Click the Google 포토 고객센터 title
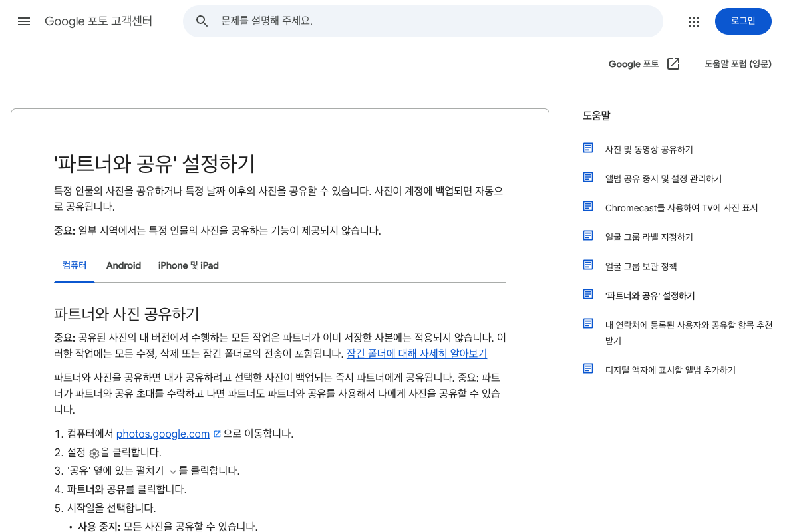This screenshot has width=785, height=532. (98, 21)
